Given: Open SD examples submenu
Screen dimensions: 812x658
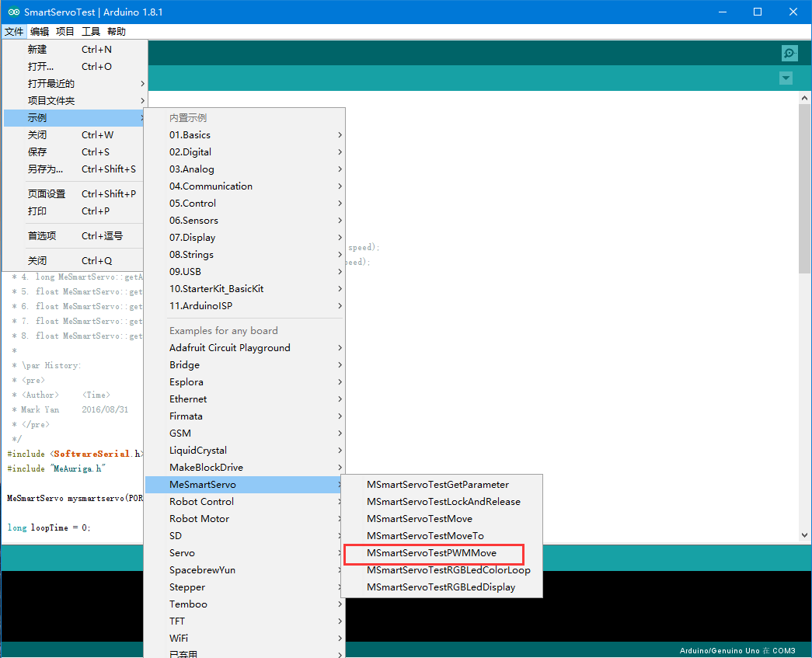Looking at the screenshot, I should click(245, 535).
